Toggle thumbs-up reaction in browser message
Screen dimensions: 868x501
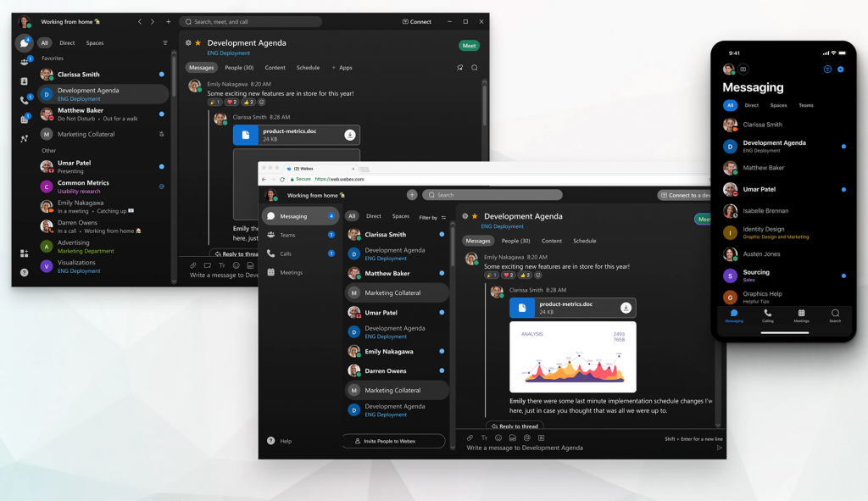[525, 276]
